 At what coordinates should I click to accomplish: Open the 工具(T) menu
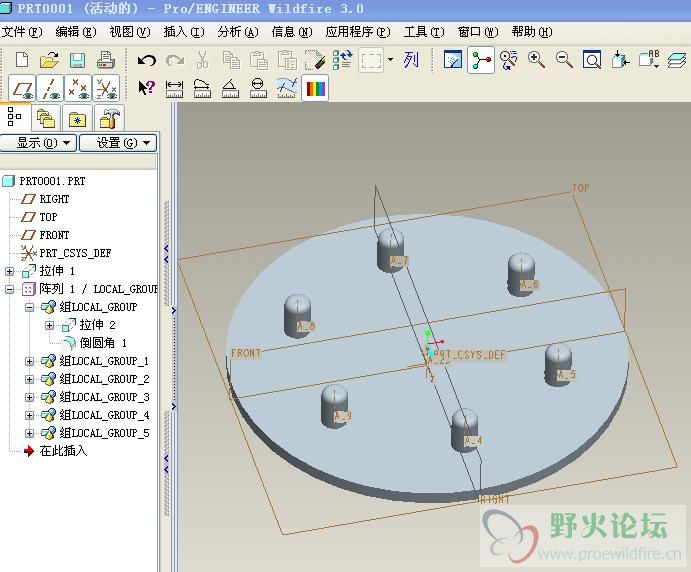[x=424, y=32]
